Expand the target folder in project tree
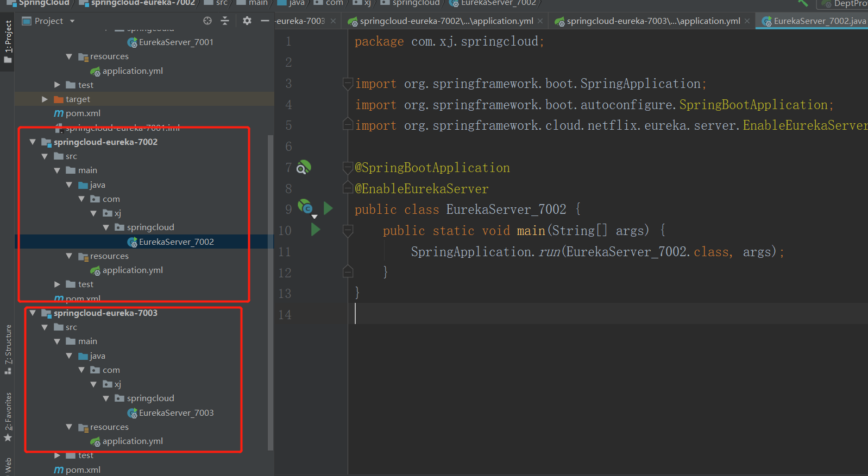The image size is (868, 476). [45, 99]
